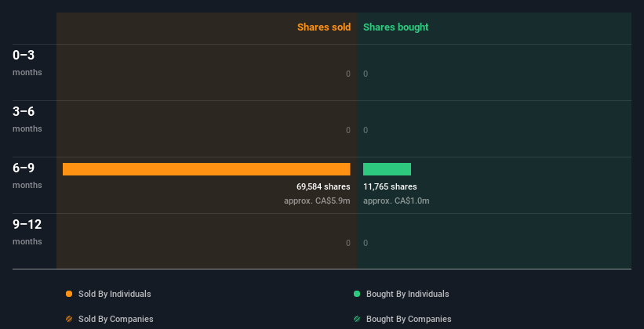Click the 0–3 months row label
644x329 pixels.
[x=27, y=63]
